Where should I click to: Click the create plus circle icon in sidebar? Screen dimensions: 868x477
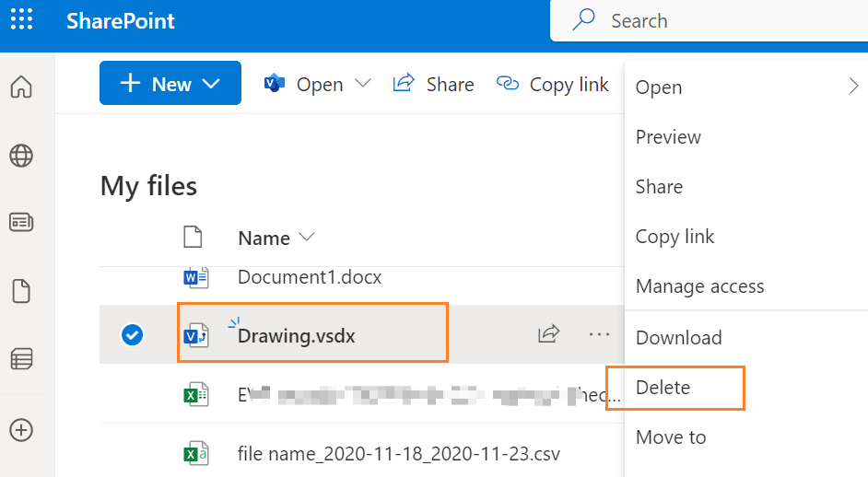point(21,430)
